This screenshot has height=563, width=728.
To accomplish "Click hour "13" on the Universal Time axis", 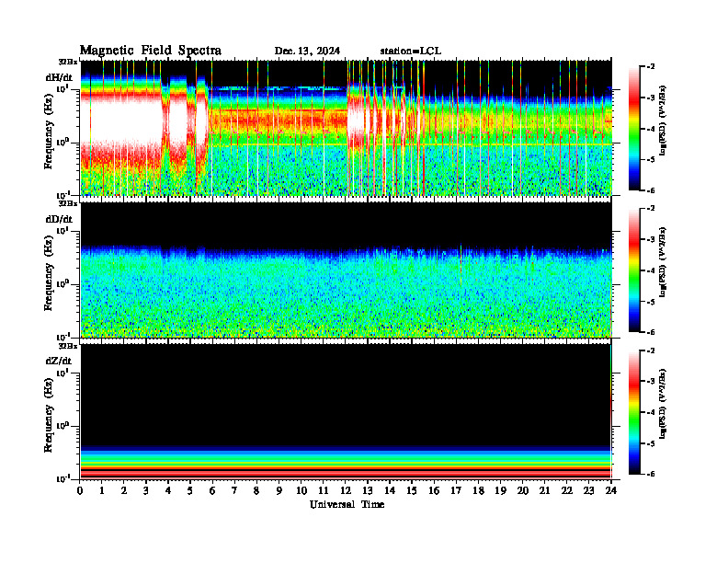I will (368, 491).
